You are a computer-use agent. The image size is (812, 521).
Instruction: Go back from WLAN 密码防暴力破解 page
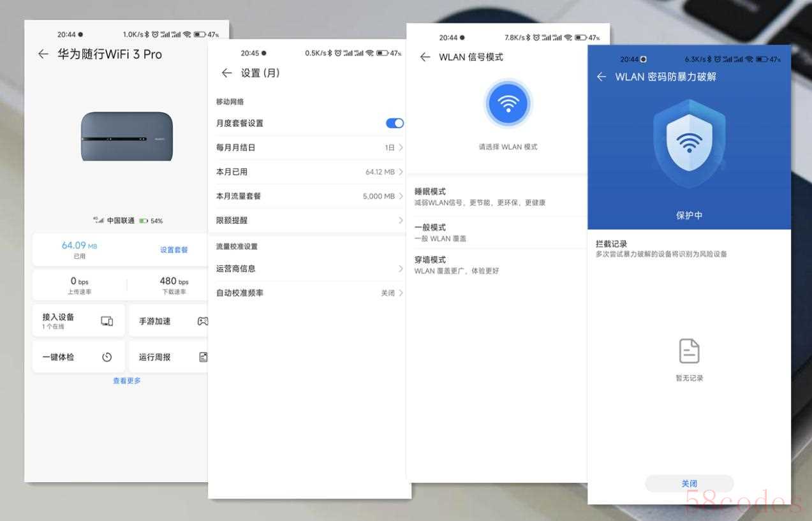pyautogui.click(x=601, y=77)
